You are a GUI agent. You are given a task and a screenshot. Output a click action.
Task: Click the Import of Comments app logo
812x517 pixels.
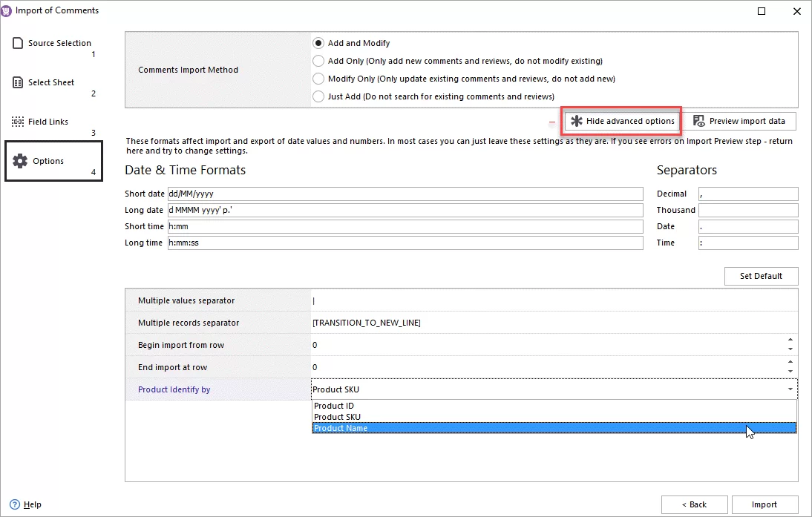pos(8,10)
